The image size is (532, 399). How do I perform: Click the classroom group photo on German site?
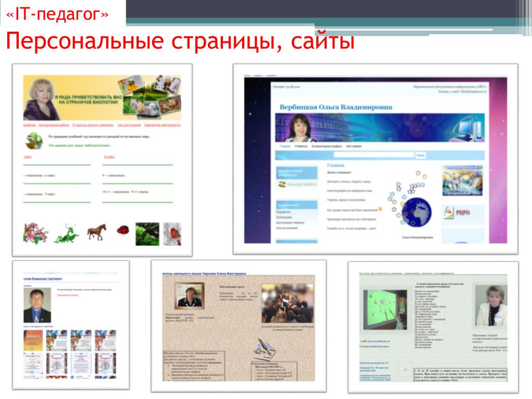point(288,303)
